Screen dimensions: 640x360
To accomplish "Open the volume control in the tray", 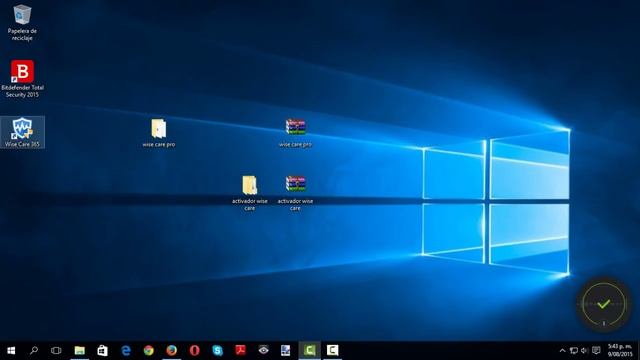I will click(x=584, y=351).
